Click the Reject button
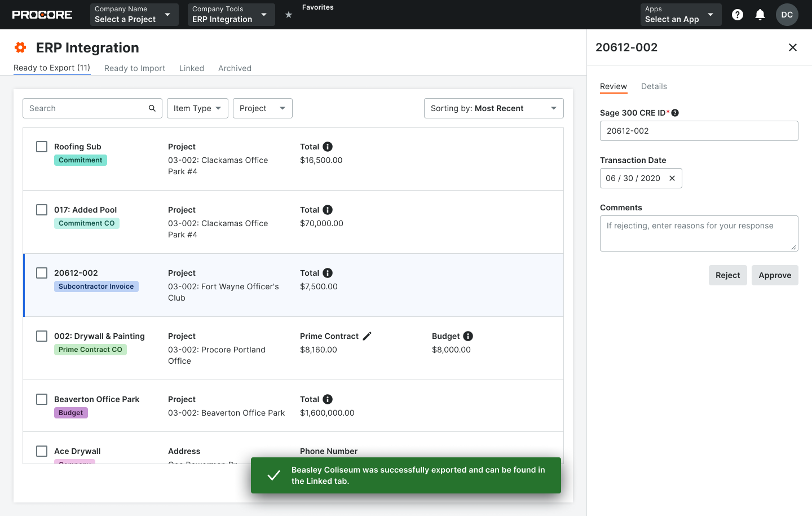 728,275
